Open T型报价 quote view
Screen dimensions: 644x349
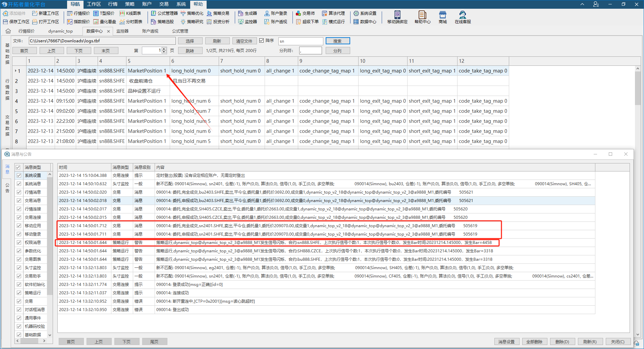pos(104,13)
